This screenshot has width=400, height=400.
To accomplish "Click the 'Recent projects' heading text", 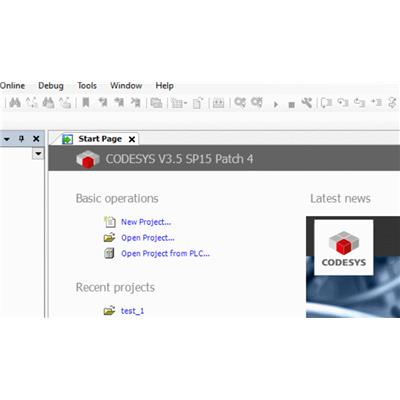I will 115,287.
